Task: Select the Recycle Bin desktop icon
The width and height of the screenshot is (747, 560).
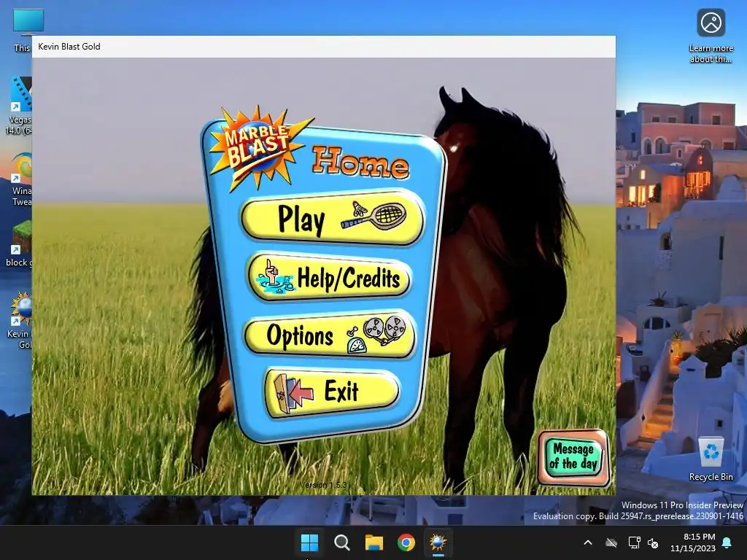Action: tap(711, 459)
